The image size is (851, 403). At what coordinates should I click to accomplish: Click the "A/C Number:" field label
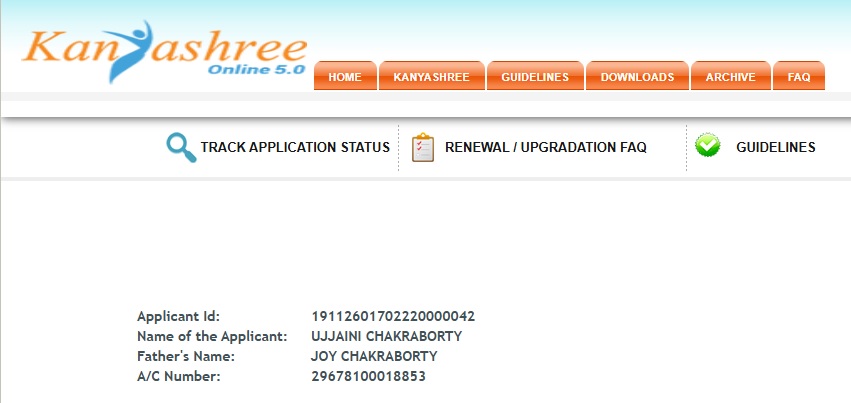(x=178, y=376)
